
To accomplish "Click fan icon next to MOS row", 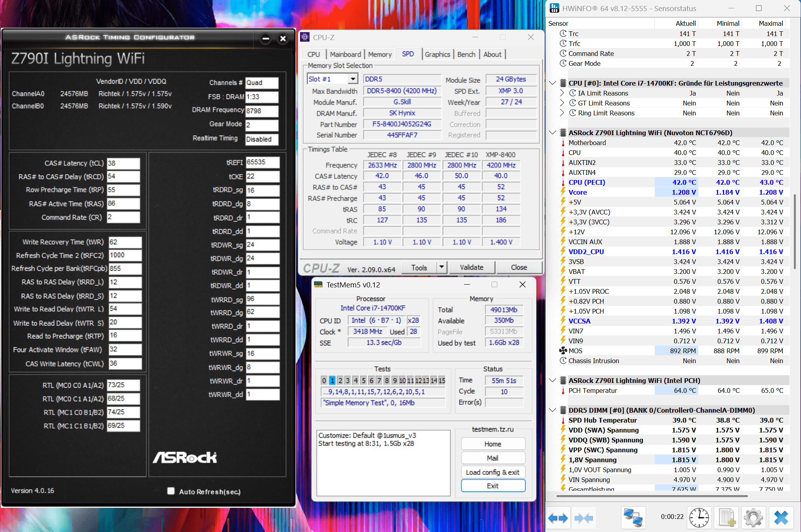I will tap(563, 351).
